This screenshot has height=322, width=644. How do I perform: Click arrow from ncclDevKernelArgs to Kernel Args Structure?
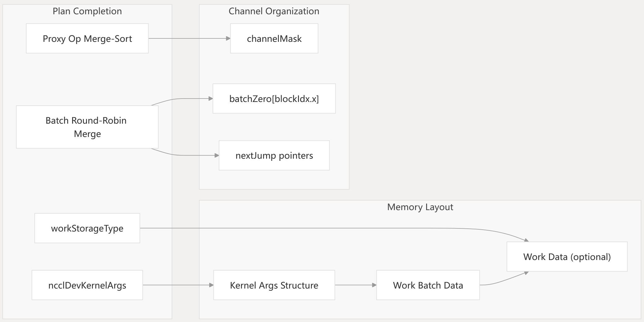[178, 285]
